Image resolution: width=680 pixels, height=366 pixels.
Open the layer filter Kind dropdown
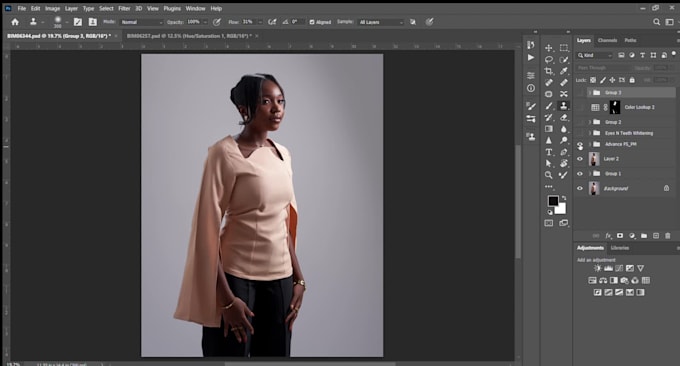[595, 56]
